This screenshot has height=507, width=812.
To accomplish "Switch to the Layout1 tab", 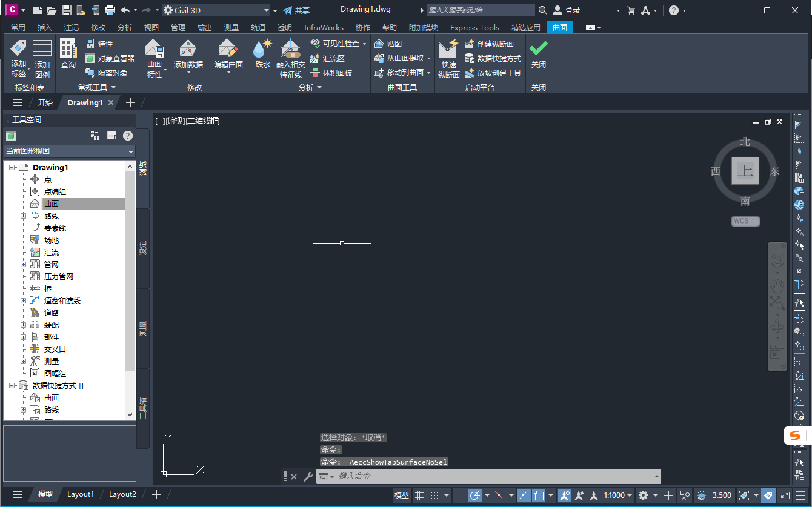I will tap(81, 494).
